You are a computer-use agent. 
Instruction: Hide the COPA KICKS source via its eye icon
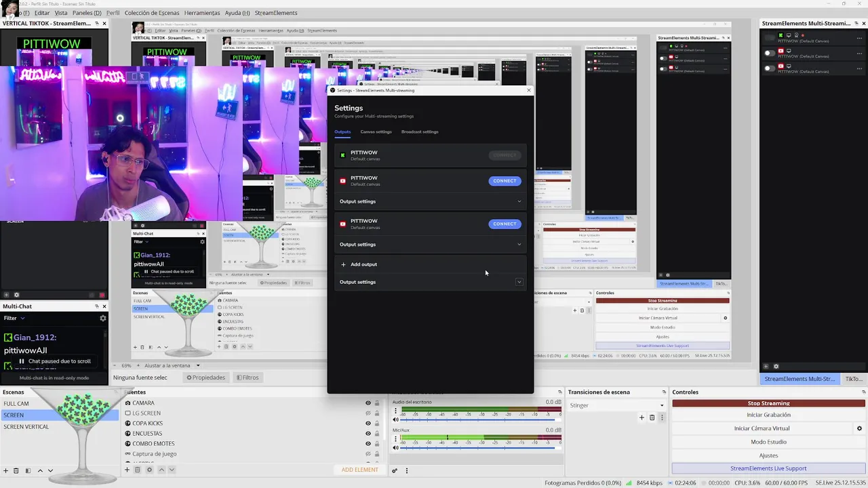368,424
